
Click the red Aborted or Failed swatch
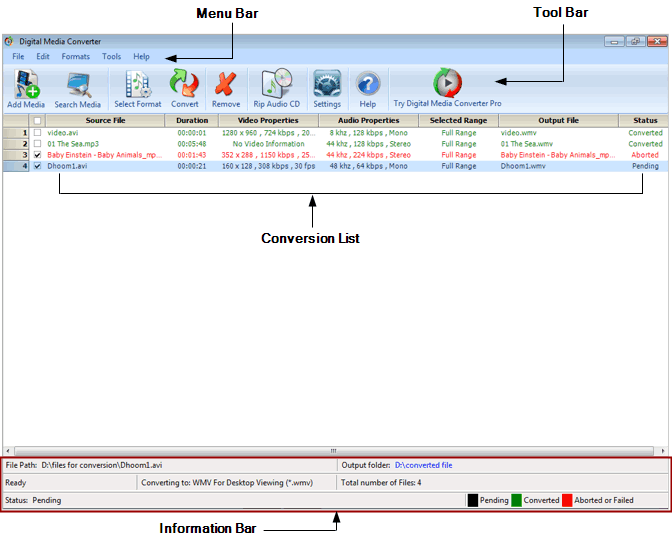tap(567, 499)
